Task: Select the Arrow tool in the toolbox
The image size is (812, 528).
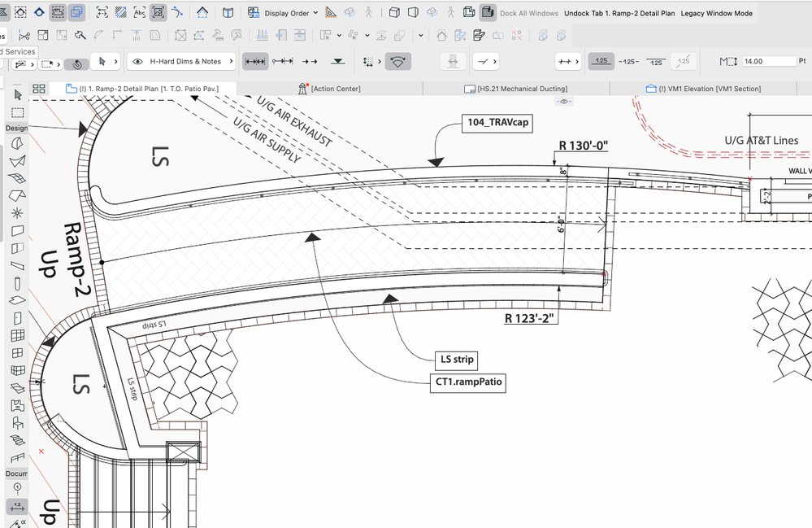Action: click(x=18, y=95)
